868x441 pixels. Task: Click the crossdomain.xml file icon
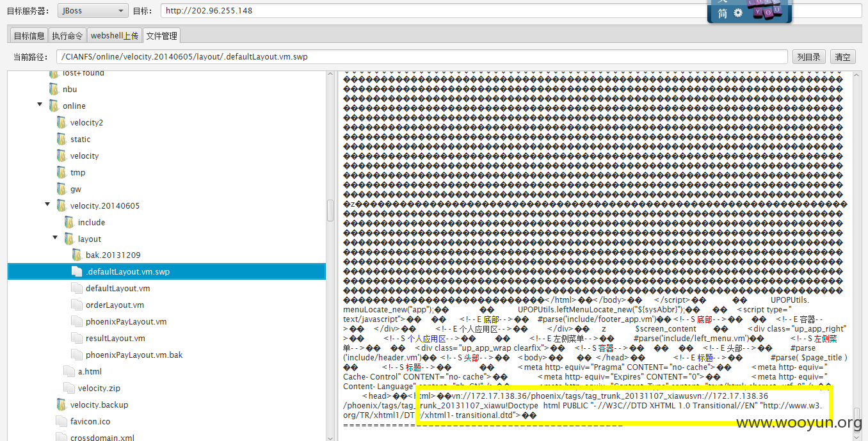coord(61,437)
